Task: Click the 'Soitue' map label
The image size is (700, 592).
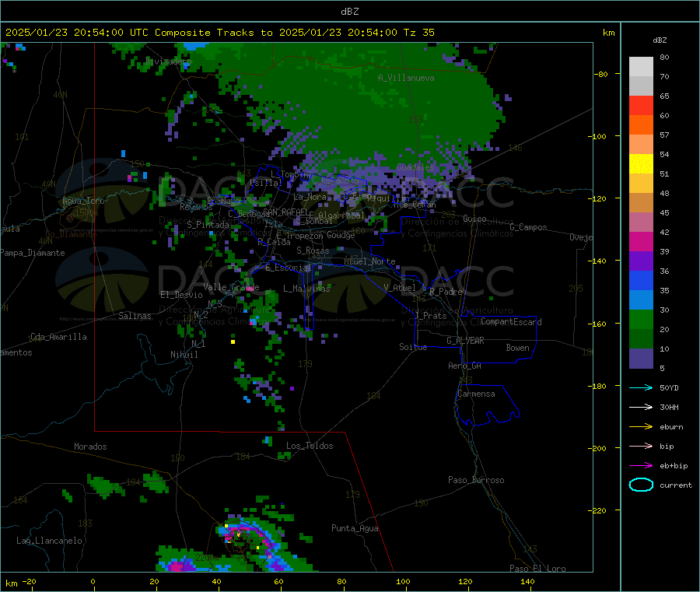Action: pos(413,347)
